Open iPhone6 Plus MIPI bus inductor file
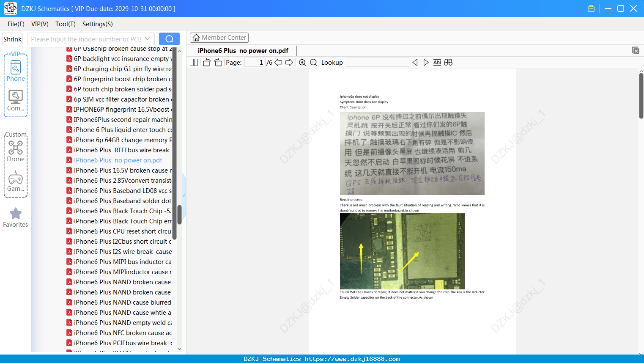644x363 pixels. [x=123, y=262]
